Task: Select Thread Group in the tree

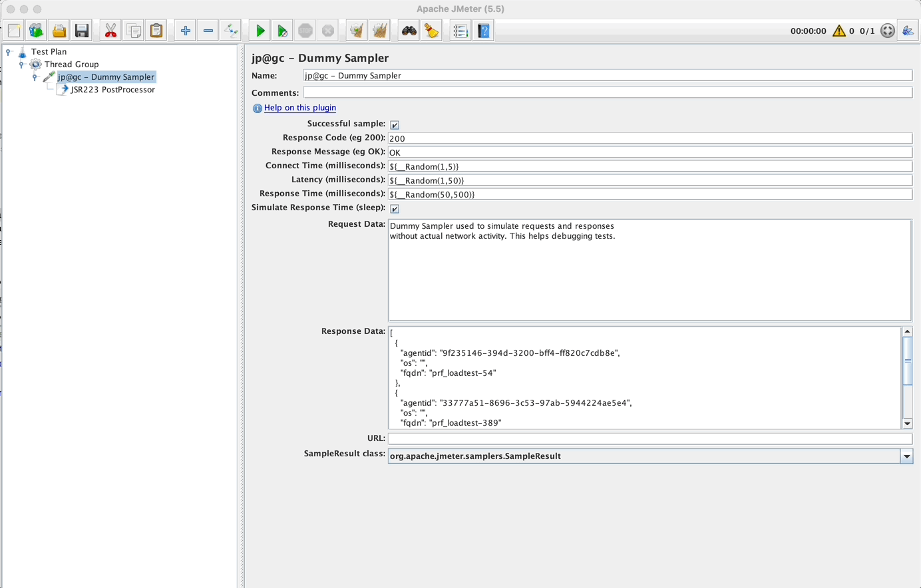Action: pos(71,64)
